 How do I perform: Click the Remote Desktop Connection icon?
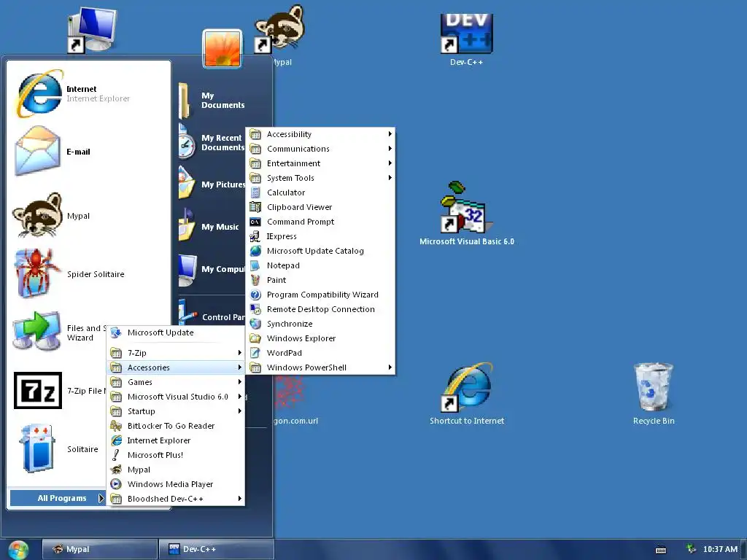pyautogui.click(x=255, y=309)
